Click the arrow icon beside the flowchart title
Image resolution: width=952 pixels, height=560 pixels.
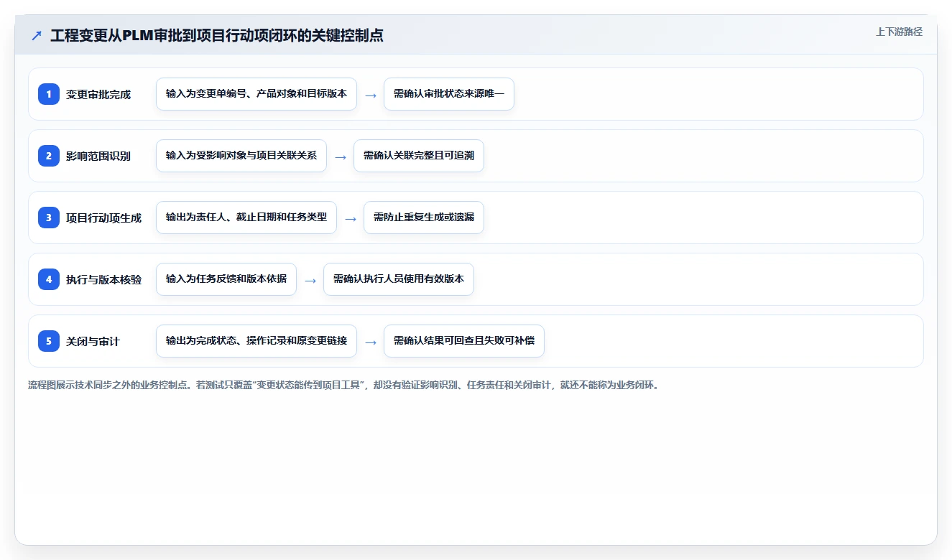coord(37,36)
